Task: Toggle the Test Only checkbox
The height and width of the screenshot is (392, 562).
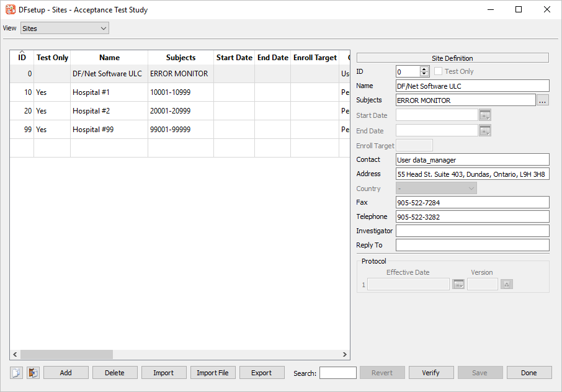Action: 439,71
